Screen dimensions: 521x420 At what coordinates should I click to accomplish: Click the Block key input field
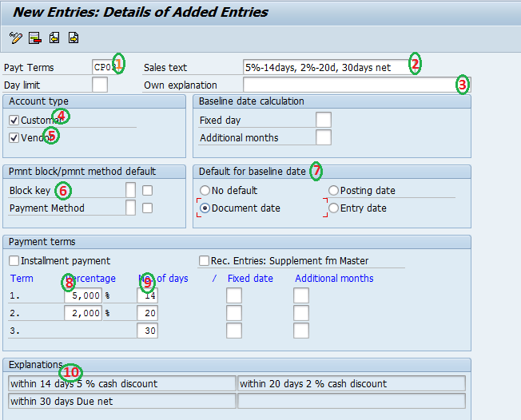click(130, 191)
